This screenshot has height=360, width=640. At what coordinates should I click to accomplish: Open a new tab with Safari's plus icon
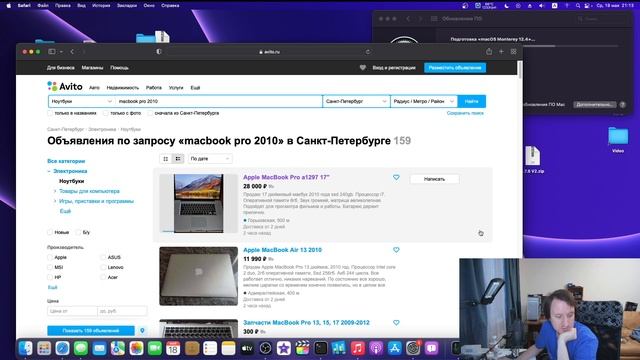pyautogui.click(x=501, y=51)
